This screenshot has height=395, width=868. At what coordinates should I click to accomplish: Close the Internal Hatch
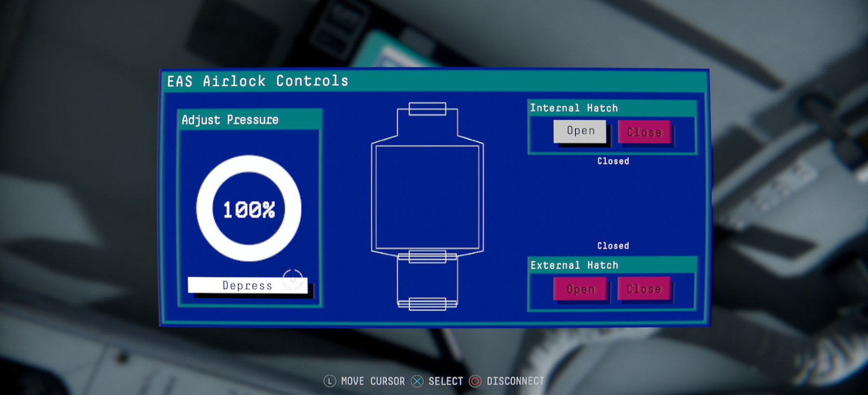click(x=644, y=132)
